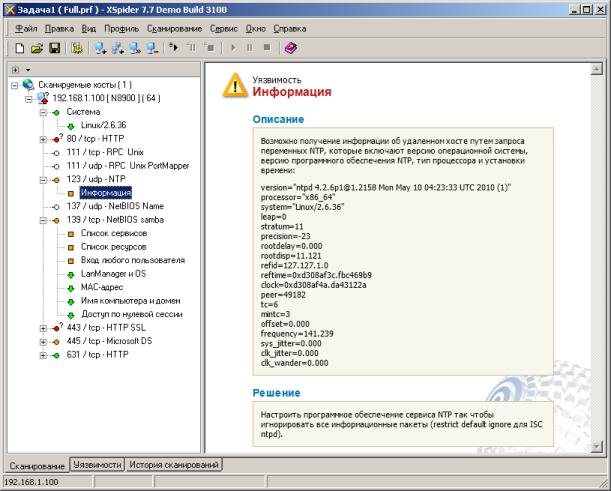The width and height of the screenshot is (611, 491).
Task: Click the grayed Pause all scans button
Action: coord(250,48)
